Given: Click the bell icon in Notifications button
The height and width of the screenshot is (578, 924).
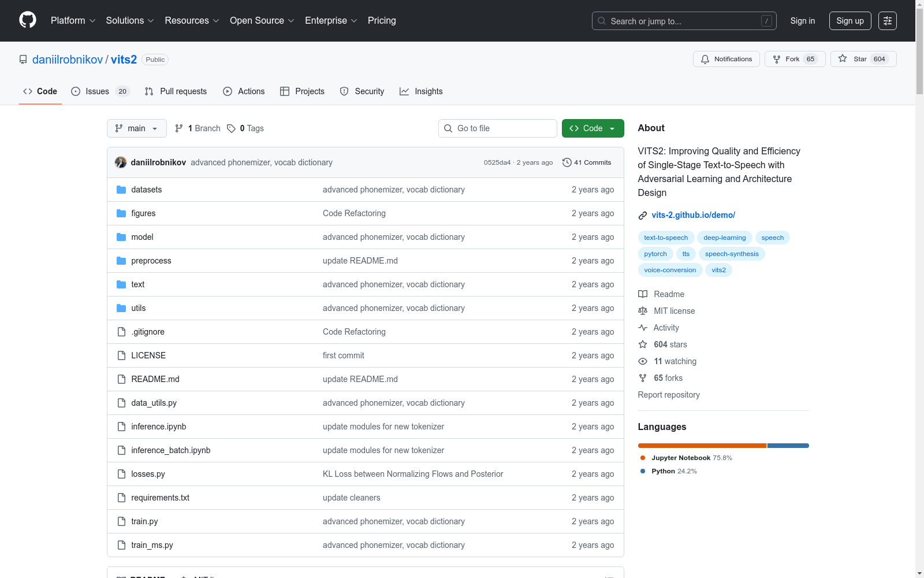Looking at the screenshot, I should (705, 59).
